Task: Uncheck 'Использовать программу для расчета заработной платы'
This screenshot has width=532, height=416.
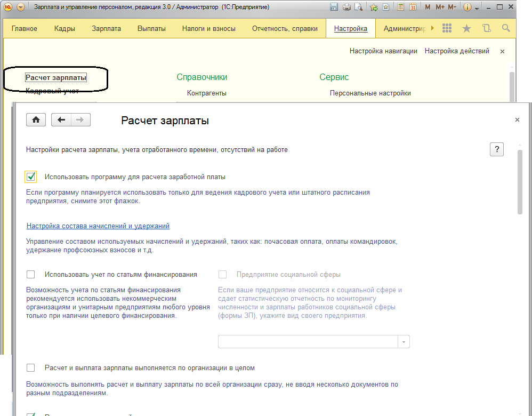Action: [x=31, y=177]
